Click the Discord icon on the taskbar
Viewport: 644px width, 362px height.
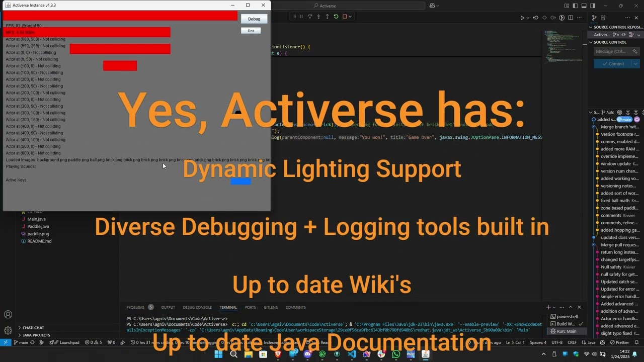307,354
